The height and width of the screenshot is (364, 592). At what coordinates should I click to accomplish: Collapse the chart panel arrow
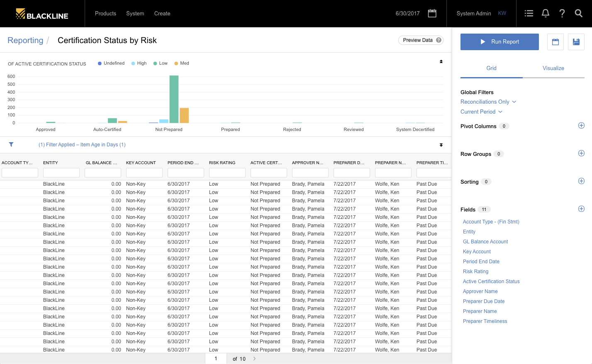(441, 62)
